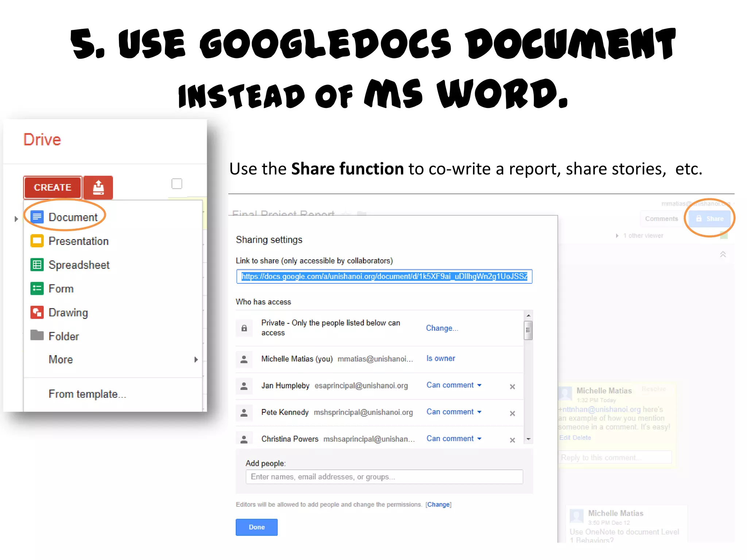Click Jan Humpleby email esaprincipal@unishanoi.org
This screenshot has width=747, height=560.
(361, 386)
